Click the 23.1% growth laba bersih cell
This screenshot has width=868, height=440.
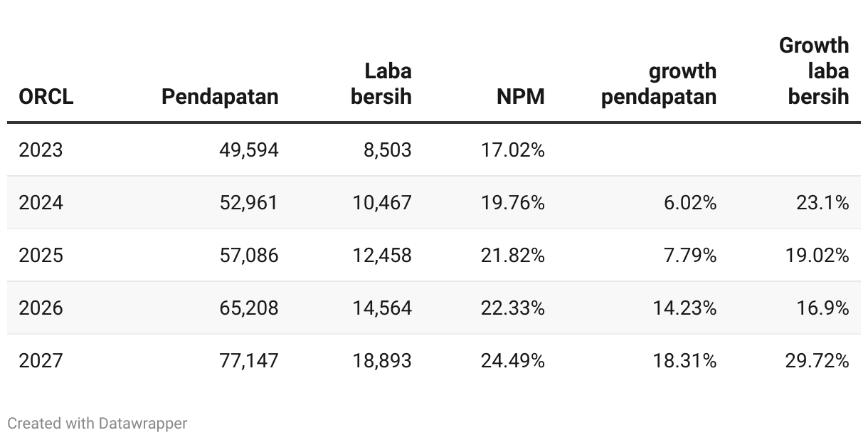point(822,203)
